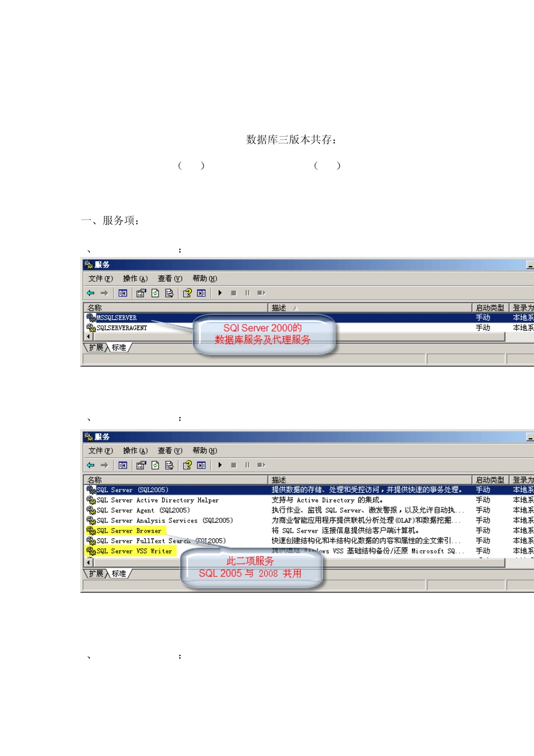Click scroll-left arrow in SQL2005 services list

[88, 563]
